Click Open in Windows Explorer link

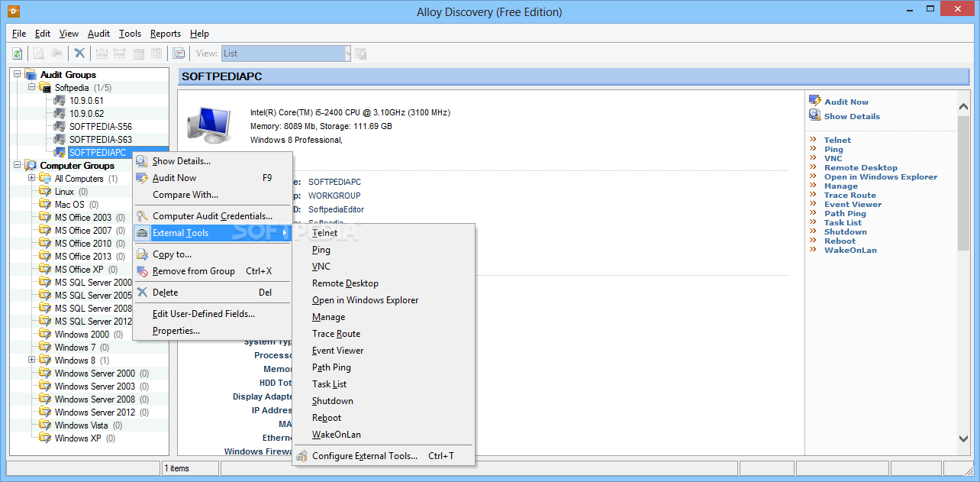pyautogui.click(x=881, y=177)
